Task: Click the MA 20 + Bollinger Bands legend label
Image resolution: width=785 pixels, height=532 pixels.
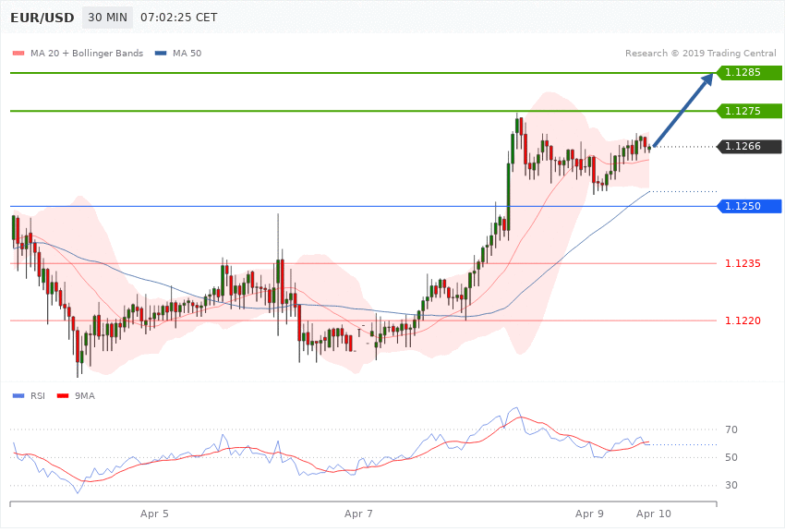Action: [x=87, y=53]
